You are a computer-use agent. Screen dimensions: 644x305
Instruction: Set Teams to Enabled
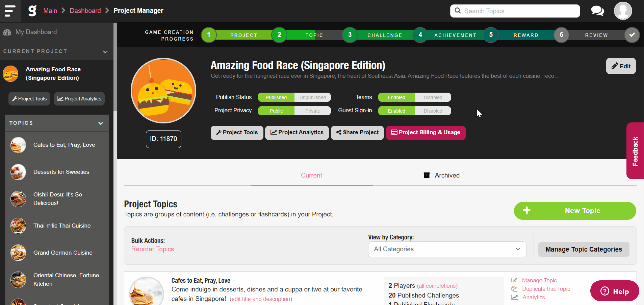pos(396,97)
